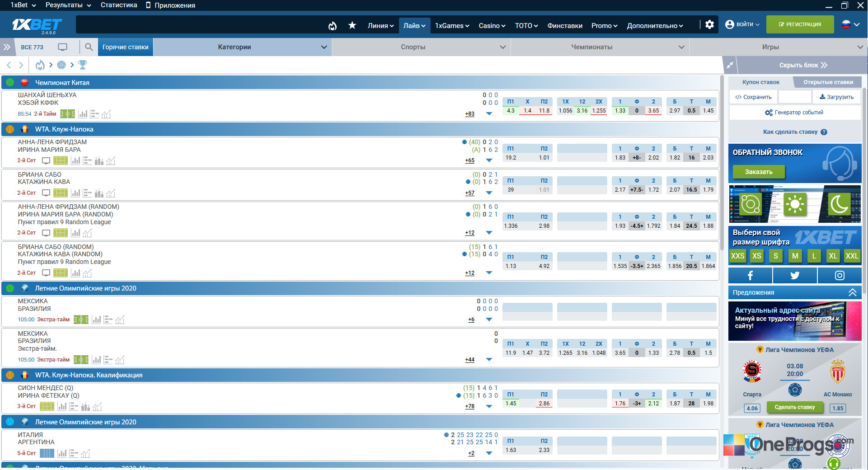Image resolution: width=868 pixels, height=470 pixels.
Task: Open the field view icon for Шанхай Шеньхуа match
Action: point(68,114)
